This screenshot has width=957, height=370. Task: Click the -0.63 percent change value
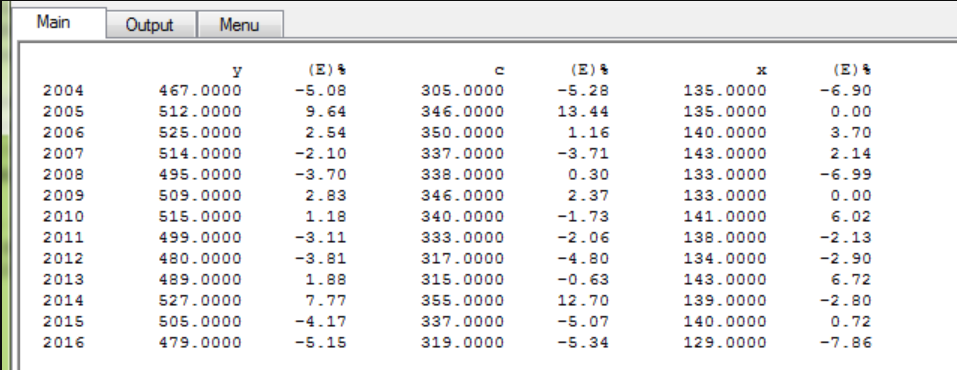(x=583, y=280)
